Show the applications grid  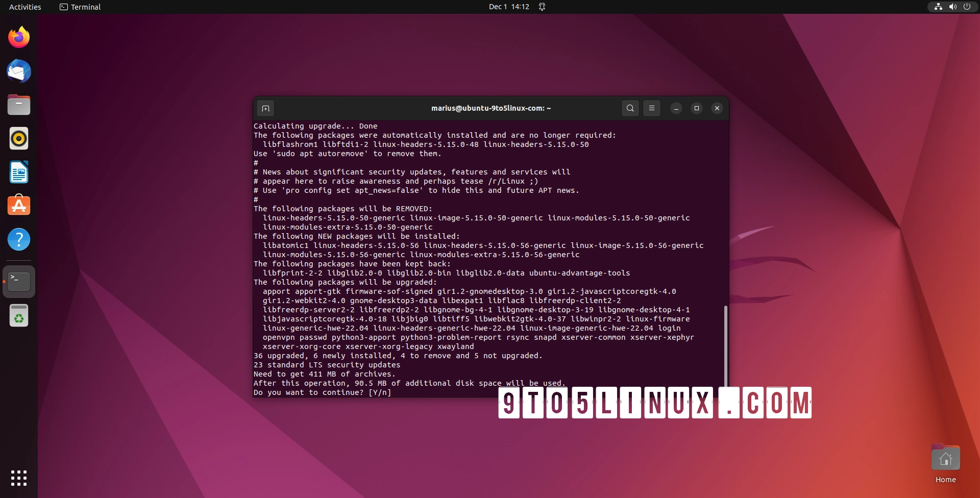19,479
